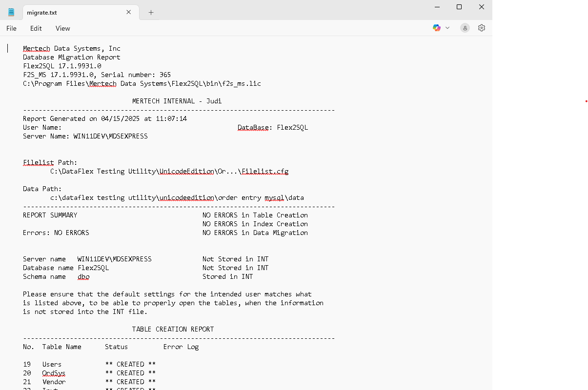Screen dimensions: 588x390
Task: Open Notepad settings gear
Action: click(482, 28)
